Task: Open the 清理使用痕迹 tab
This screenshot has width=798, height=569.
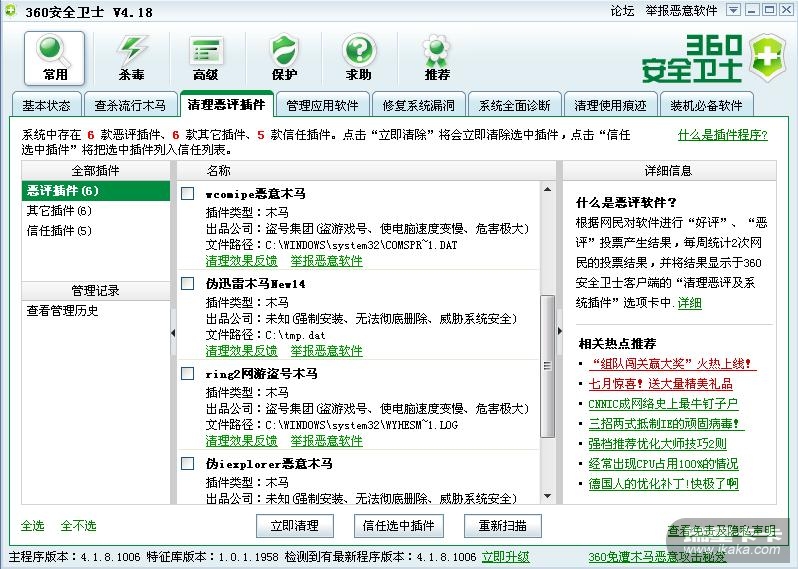Action: tap(610, 105)
